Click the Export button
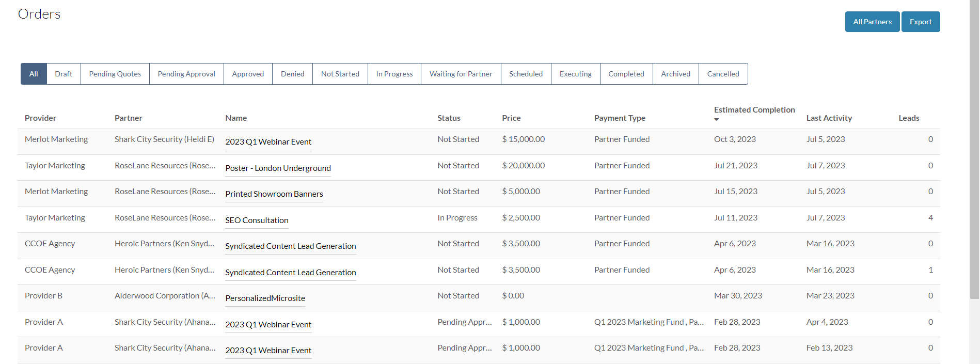Image resolution: width=980 pixels, height=364 pixels. click(921, 22)
